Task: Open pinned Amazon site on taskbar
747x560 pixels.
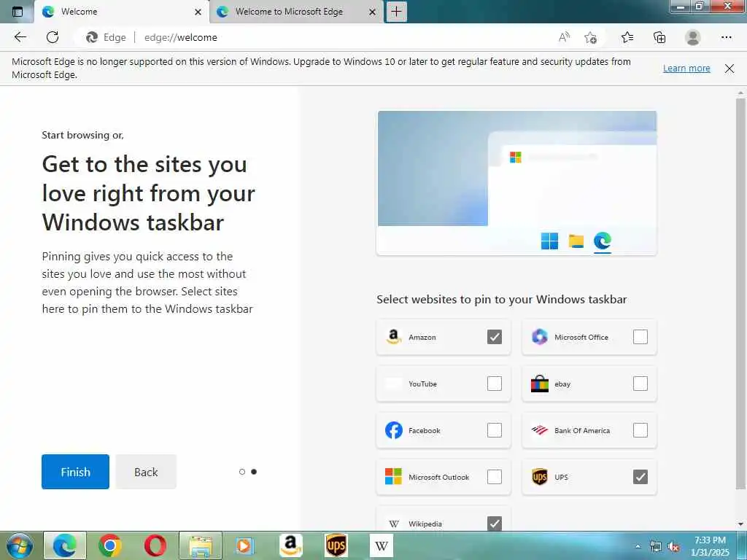Action: point(290,545)
